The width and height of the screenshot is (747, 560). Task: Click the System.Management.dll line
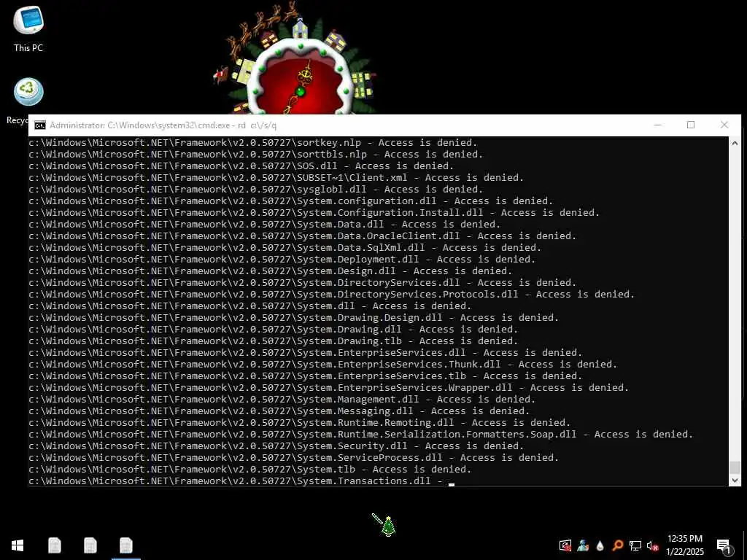click(282, 400)
